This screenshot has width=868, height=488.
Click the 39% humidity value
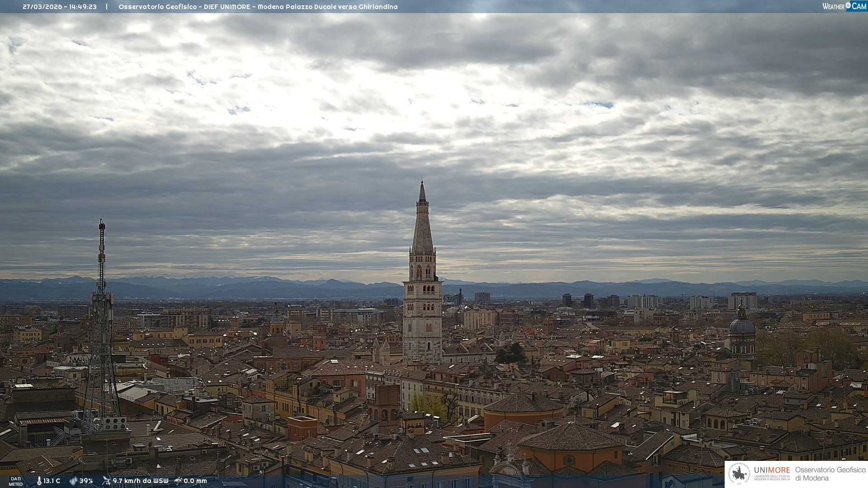tap(86, 481)
